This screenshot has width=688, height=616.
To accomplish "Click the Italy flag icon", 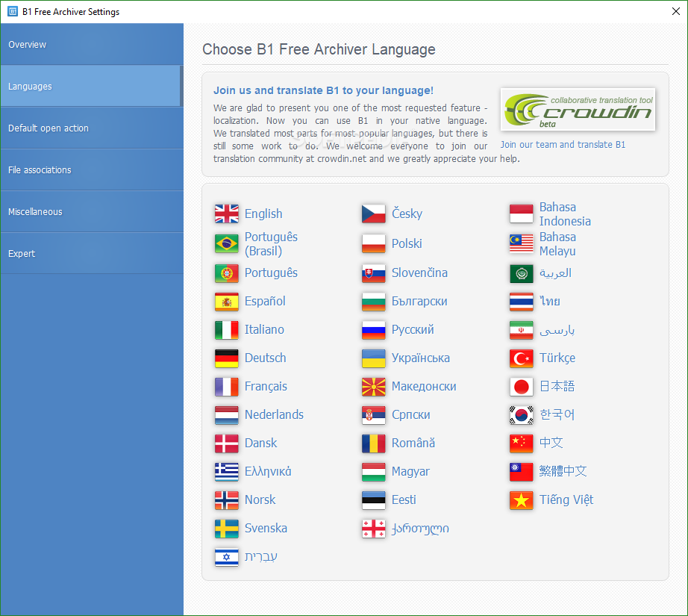I will point(226,330).
